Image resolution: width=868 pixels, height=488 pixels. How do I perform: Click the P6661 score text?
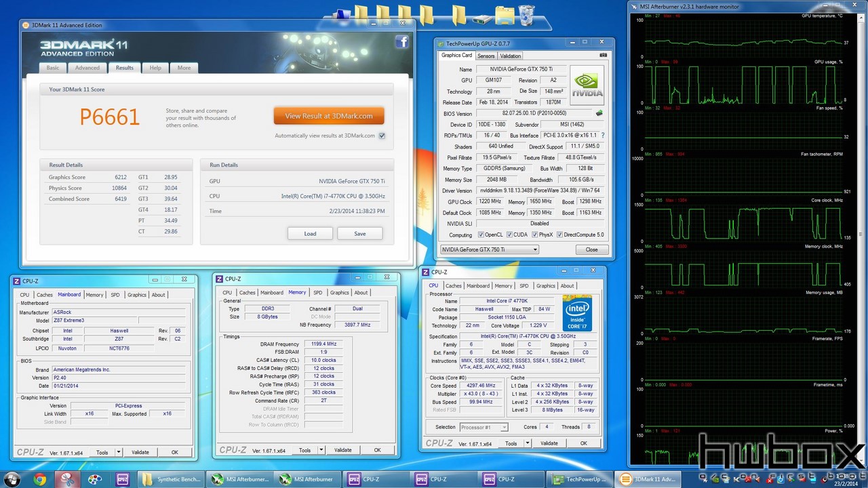[110, 117]
